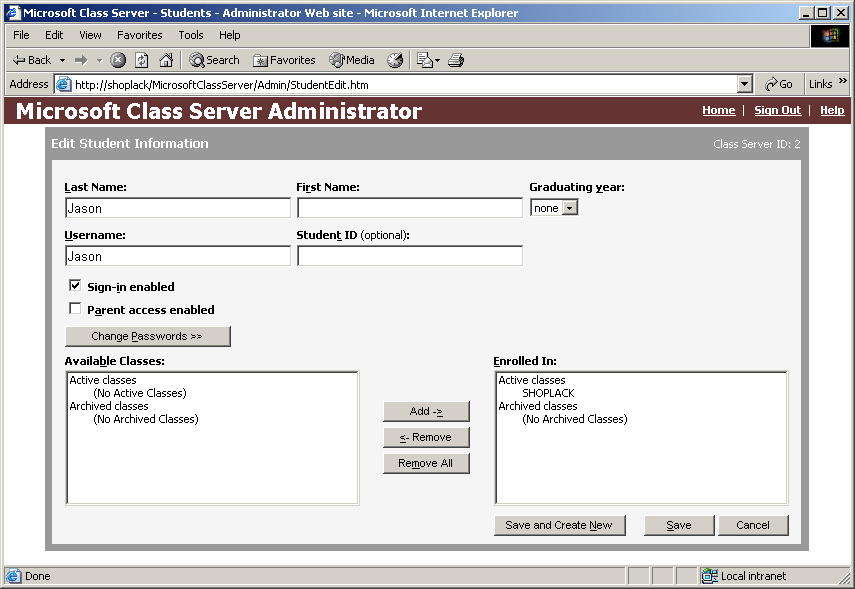This screenshot has height=589, width=855.
Task: Click the IE page icon in status bar
Action: [x=14, y=576]
